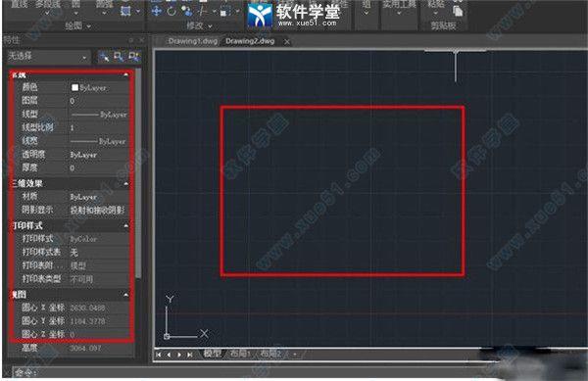The height and width of the screenshot is (381, 588).
Task: Close the Drawing2.dwg tab
Action: [x=287, y=41]
